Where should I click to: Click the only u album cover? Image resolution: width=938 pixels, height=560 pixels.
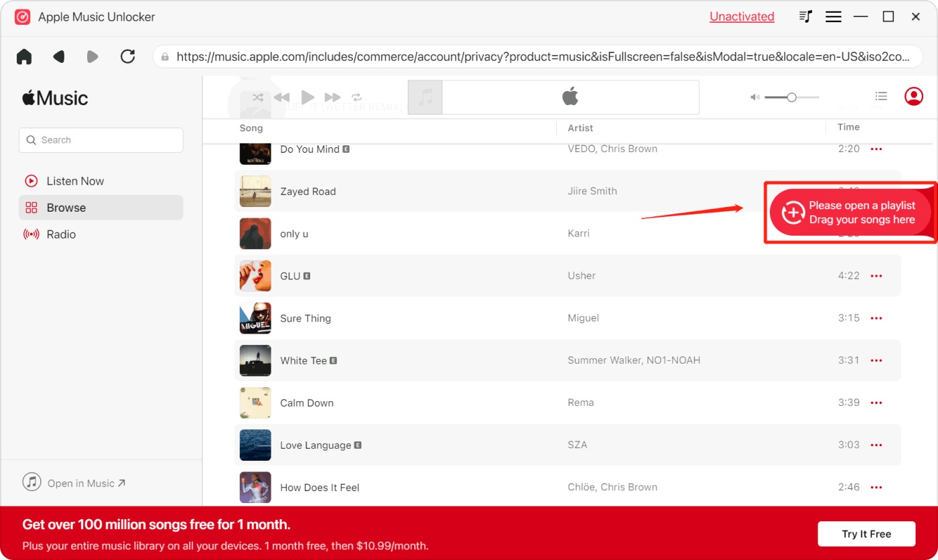click(255, 234)
